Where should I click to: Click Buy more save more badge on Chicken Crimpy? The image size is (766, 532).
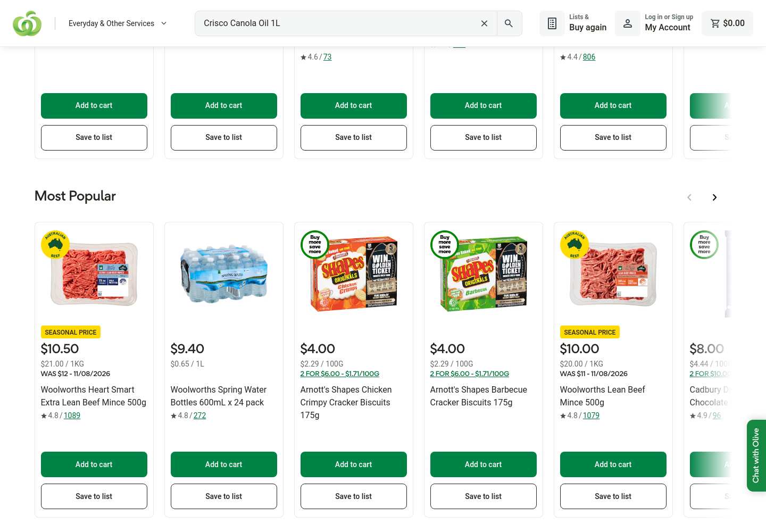315,245
